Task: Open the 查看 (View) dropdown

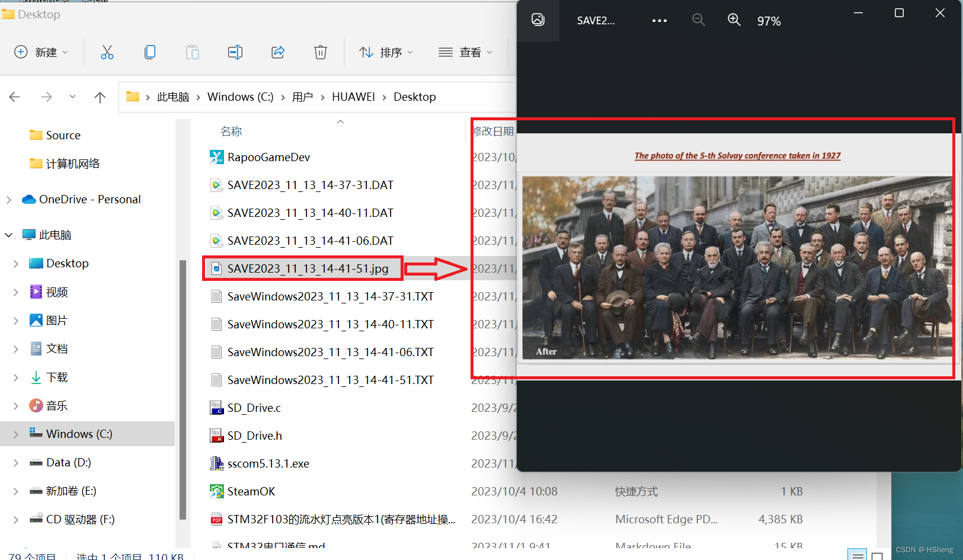Action: pyautogui.click(x=465, y=52)
